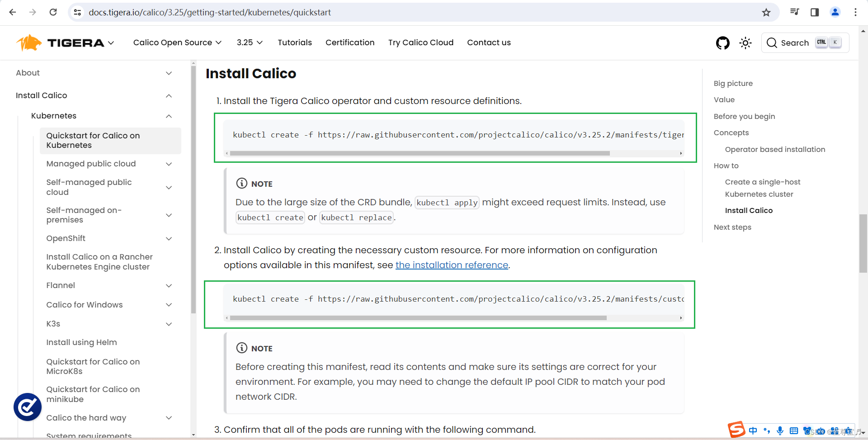868x440 pixels.
Task: Jump to Concepts section
Action: pyautogui.click(x=731, y=132)
